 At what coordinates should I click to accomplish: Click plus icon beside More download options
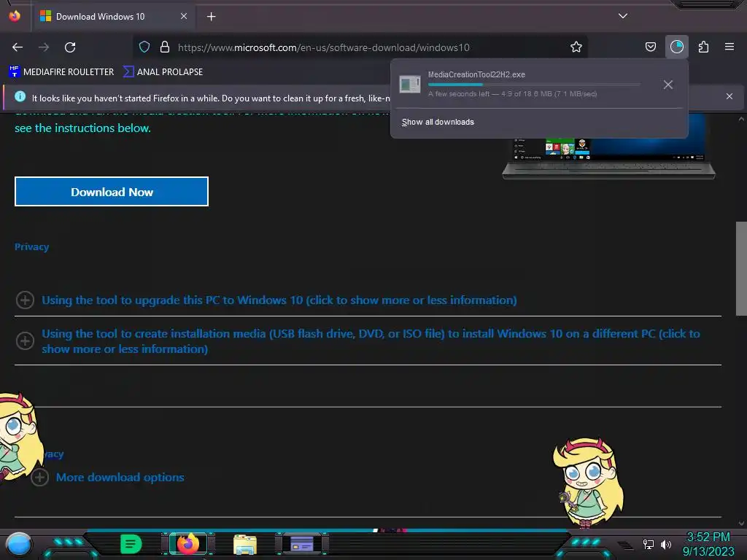39,477
